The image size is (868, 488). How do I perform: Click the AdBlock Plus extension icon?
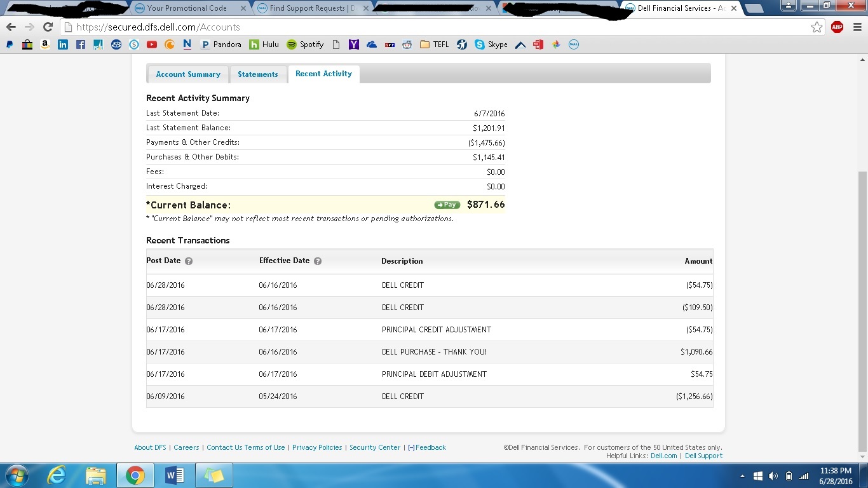tap(837, 27)
